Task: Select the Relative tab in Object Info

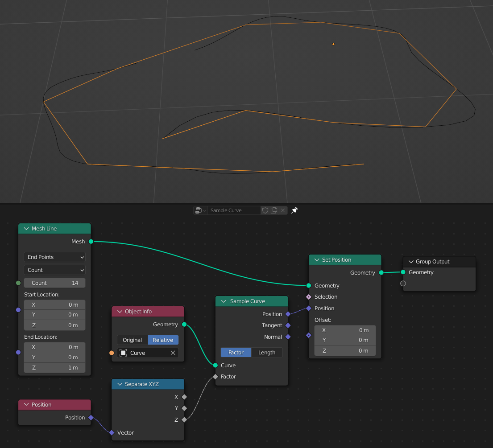Action: pos(163,340)
